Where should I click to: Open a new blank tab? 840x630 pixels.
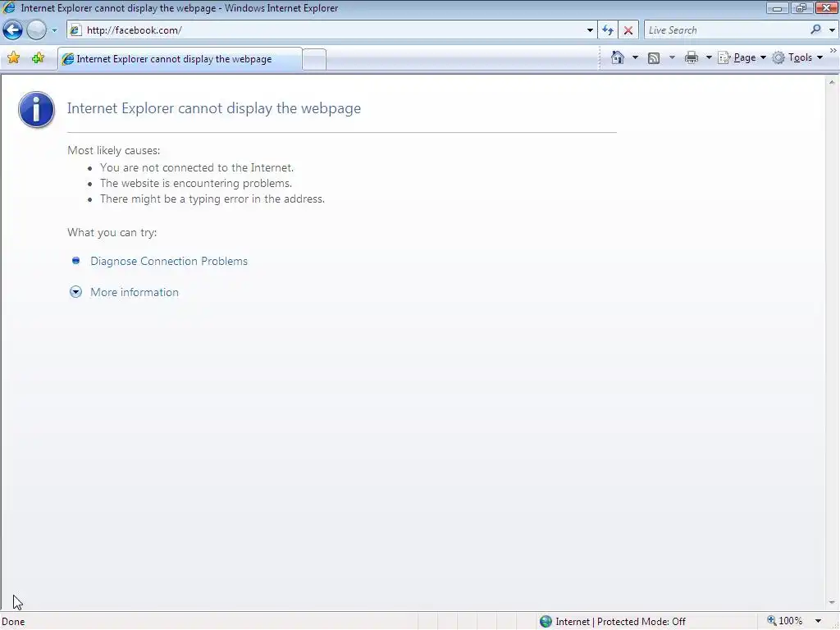point(314,59)
